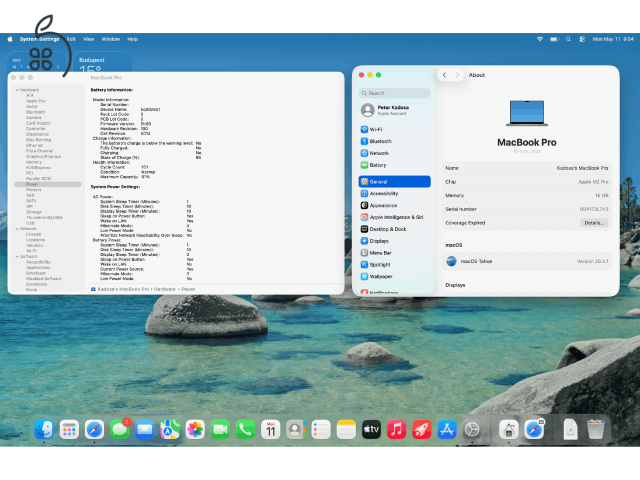Launch Contacts from the Dock
640x480 pixels.
(296, 429)
